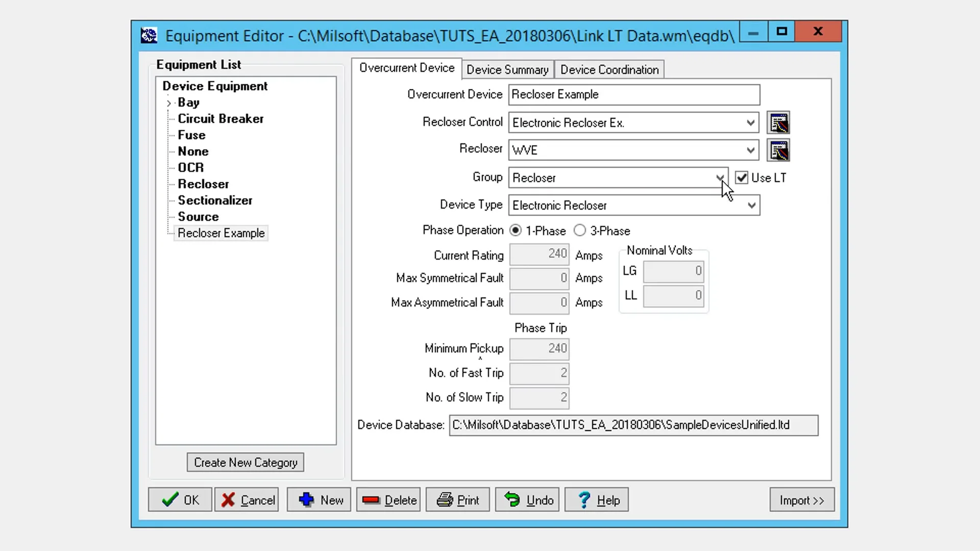Image resolution: width=980 pixels, height=551 pixels.
Task: Click the Create New Category button
Action: click(245, 462)
